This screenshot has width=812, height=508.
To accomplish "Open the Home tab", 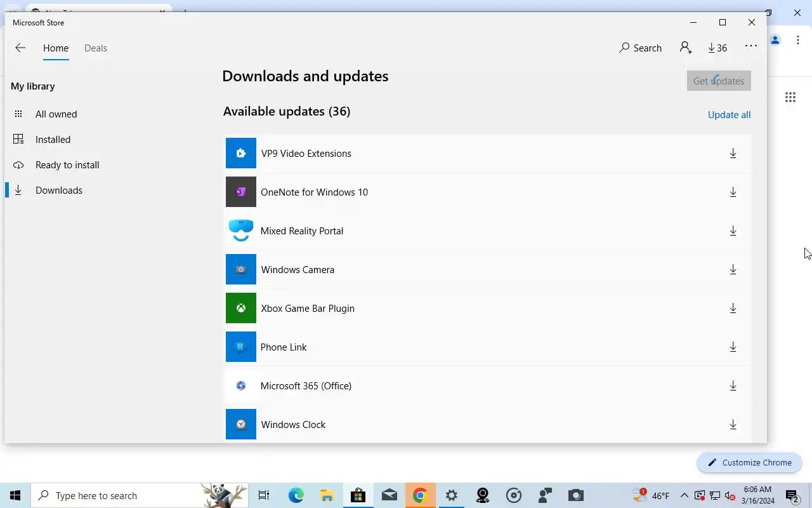I will (x=56, y=48).
